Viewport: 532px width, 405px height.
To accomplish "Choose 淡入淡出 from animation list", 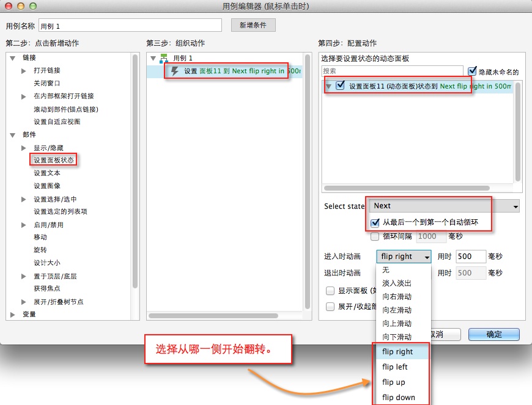I will 397,283.
